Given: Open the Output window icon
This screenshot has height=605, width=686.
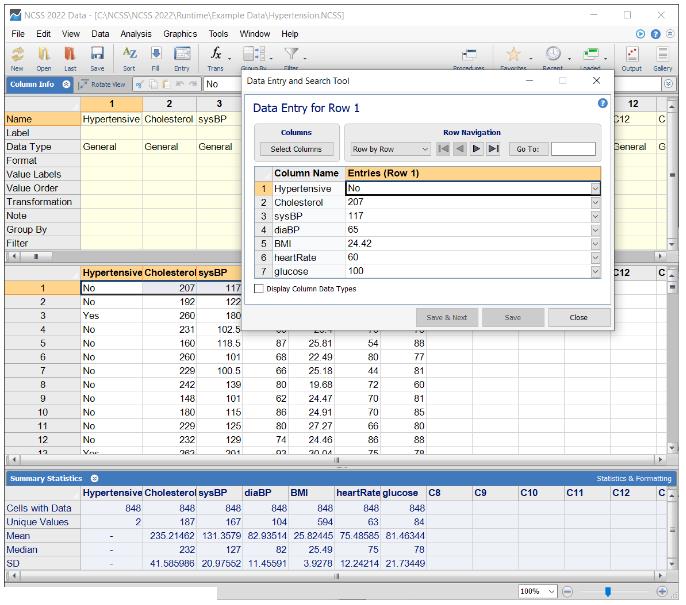Looking at the screenshot, I should [x=632, y=55].
